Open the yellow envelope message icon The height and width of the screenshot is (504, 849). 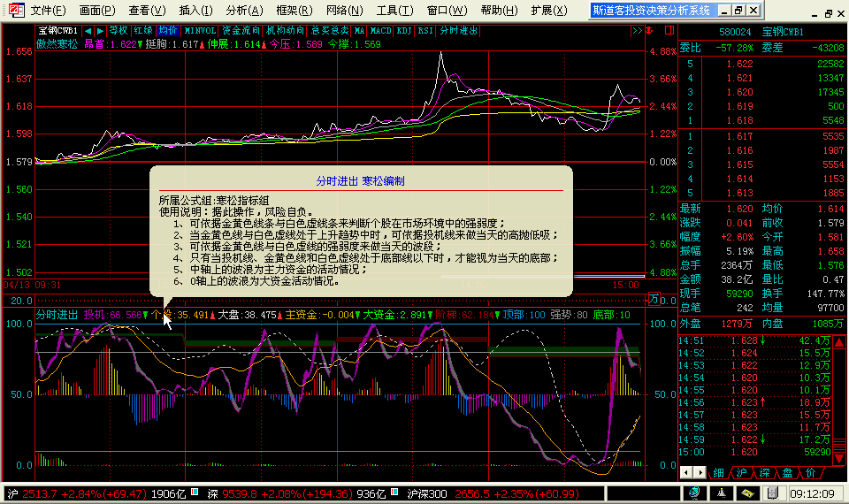(747, 493)
